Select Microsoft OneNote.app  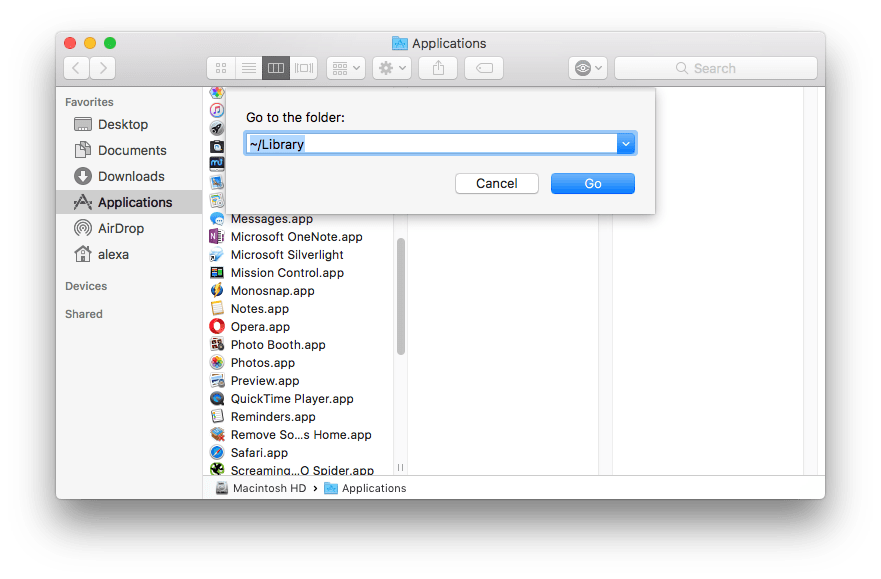coord(298,236)
